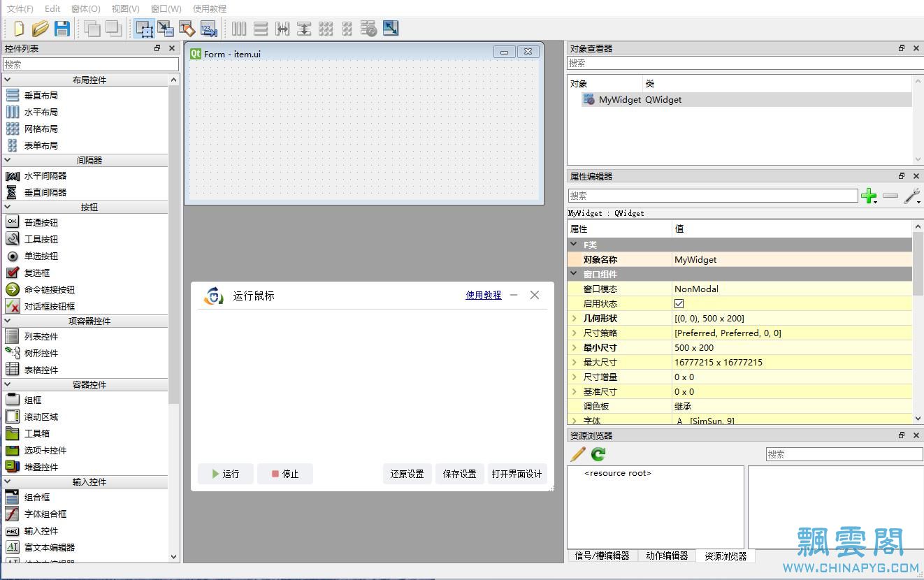Click the Lay Out Horizontally toolbar icon
Image resolution: width=924 pixels, height=580 pixels.
point(239,29)
